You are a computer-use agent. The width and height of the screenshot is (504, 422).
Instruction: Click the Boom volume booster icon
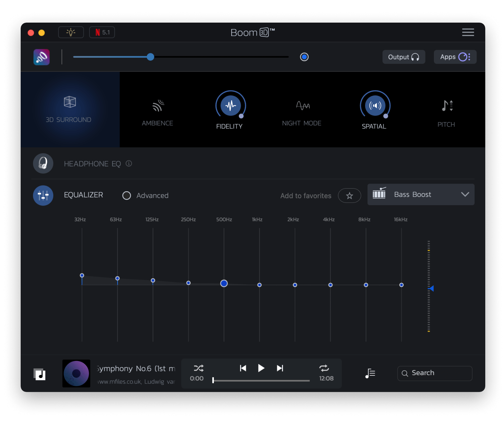click(x=42, y=57)
